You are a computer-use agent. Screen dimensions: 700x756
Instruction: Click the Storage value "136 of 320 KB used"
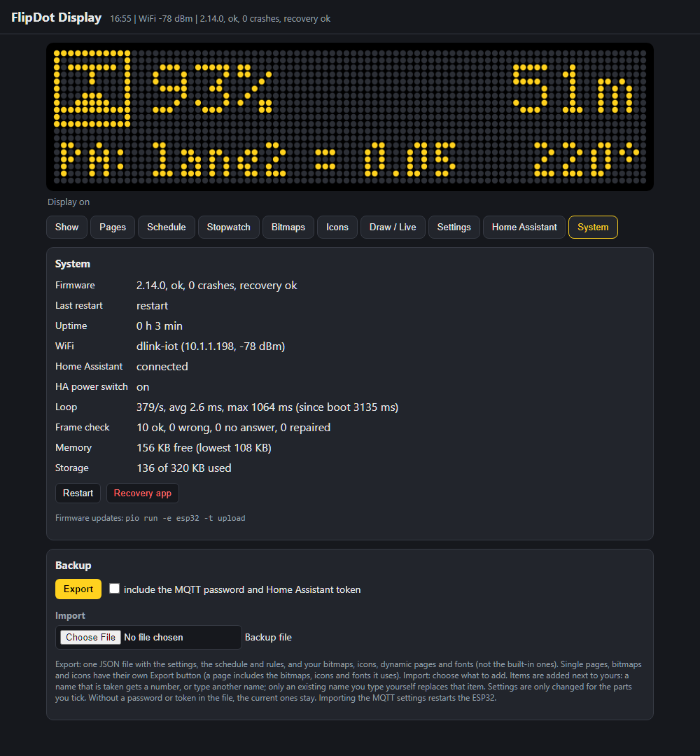(183, 468)
